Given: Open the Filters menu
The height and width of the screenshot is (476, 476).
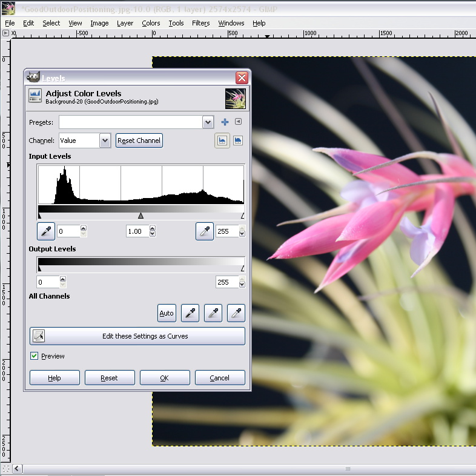Looking at the screenshot, I should tap(200, 23).
